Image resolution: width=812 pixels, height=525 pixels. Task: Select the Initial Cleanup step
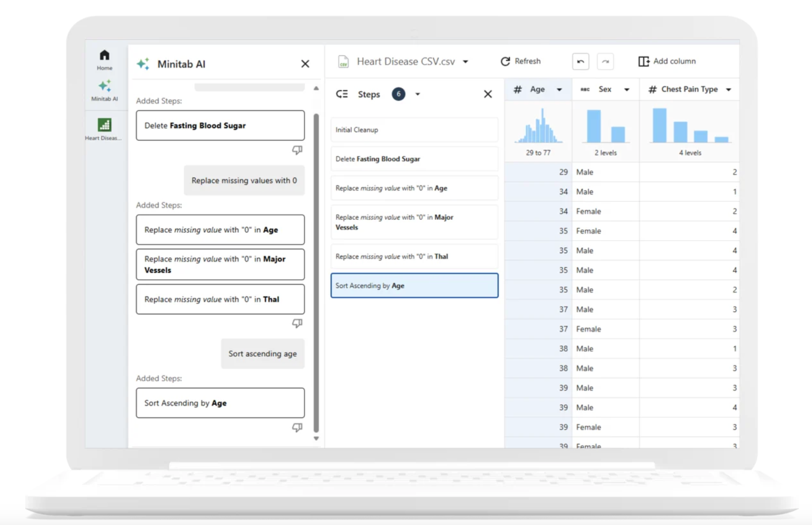414,130
